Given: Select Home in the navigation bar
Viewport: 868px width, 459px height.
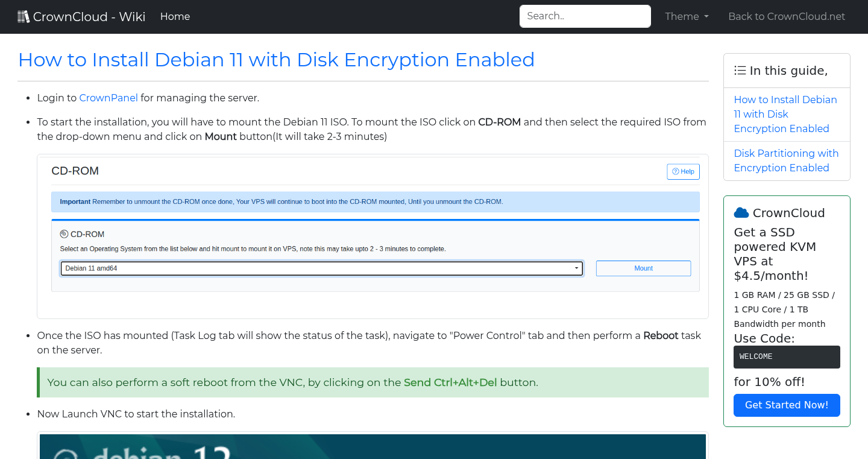Looking at the screenshot, I should click(x=175, y=16).
